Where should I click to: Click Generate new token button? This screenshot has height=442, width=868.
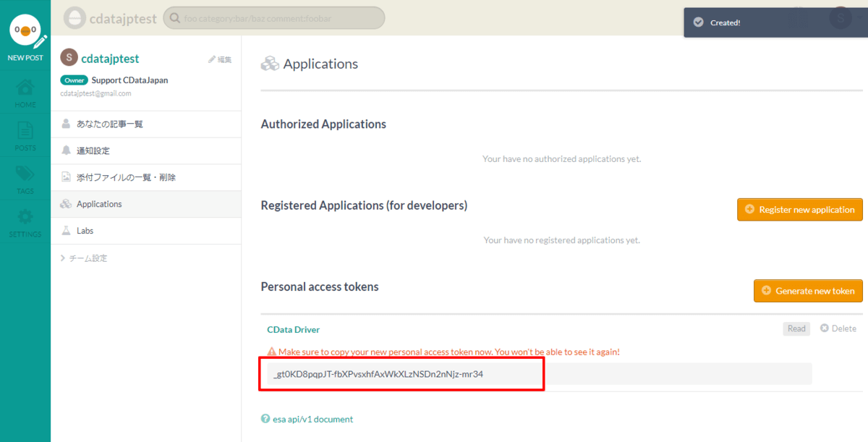[x=808, y=291]
